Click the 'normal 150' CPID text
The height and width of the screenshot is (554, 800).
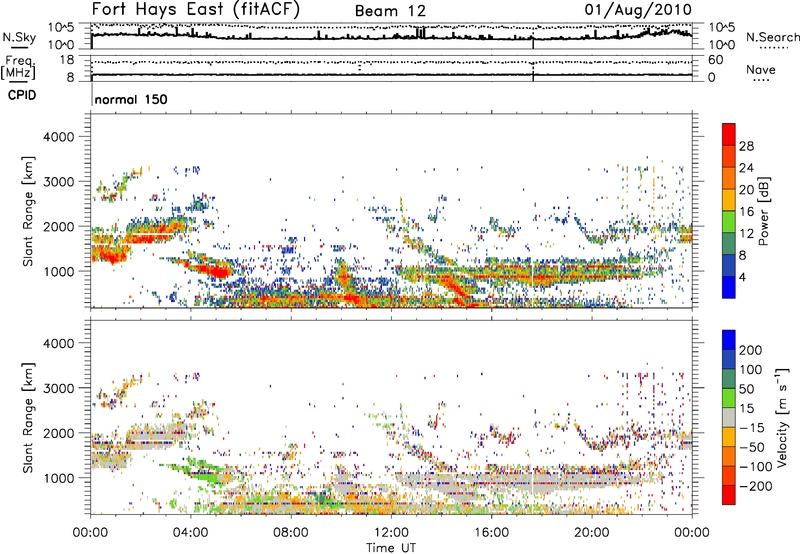coord(131,99)
